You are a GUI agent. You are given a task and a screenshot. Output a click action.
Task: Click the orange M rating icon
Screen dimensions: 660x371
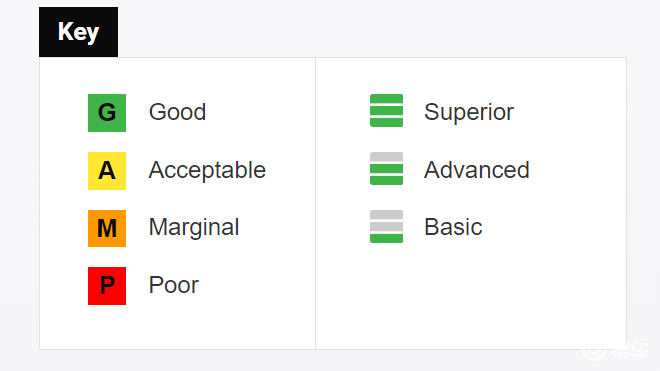point(107,228)
